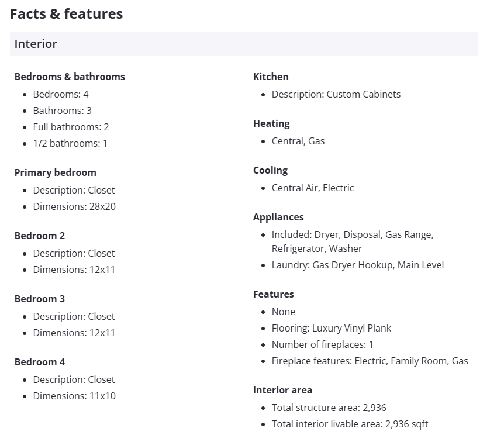Screen dimensions: 504x435
Task: Select the Laundry: Gas Dryer Hookup line
Action: point(357,265)
